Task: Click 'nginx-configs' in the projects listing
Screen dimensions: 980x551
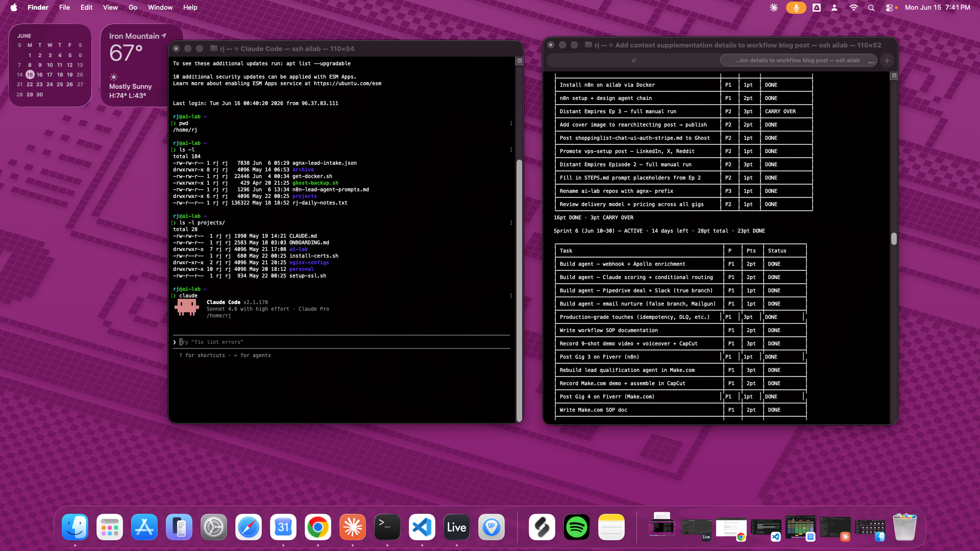Action: pyautogui.click(x=309, y=263)
